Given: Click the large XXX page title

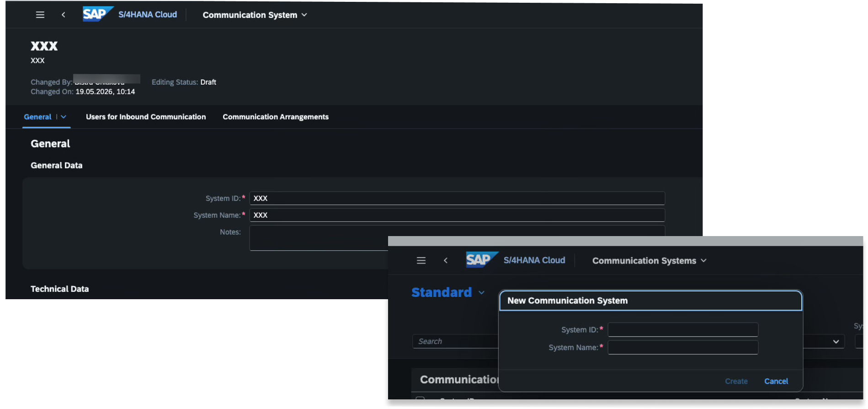Looking at the screenshot, I should point(44,46).
